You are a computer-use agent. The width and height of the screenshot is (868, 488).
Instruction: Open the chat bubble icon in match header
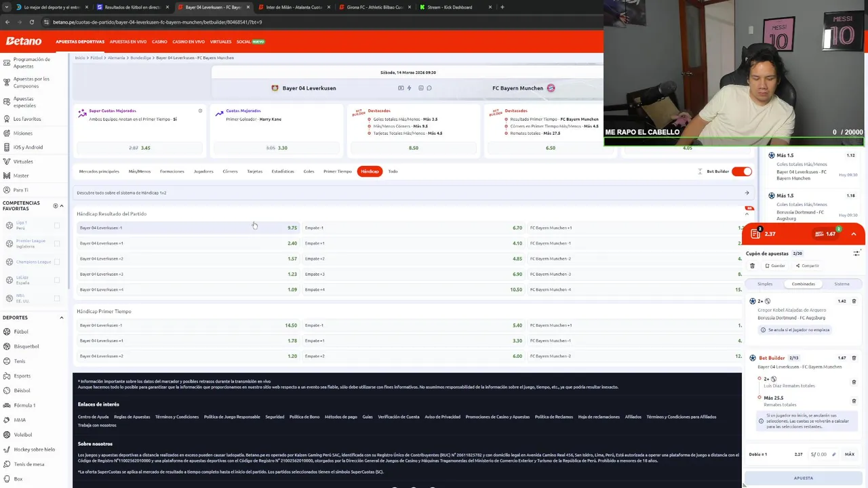[x=429, y=88]
